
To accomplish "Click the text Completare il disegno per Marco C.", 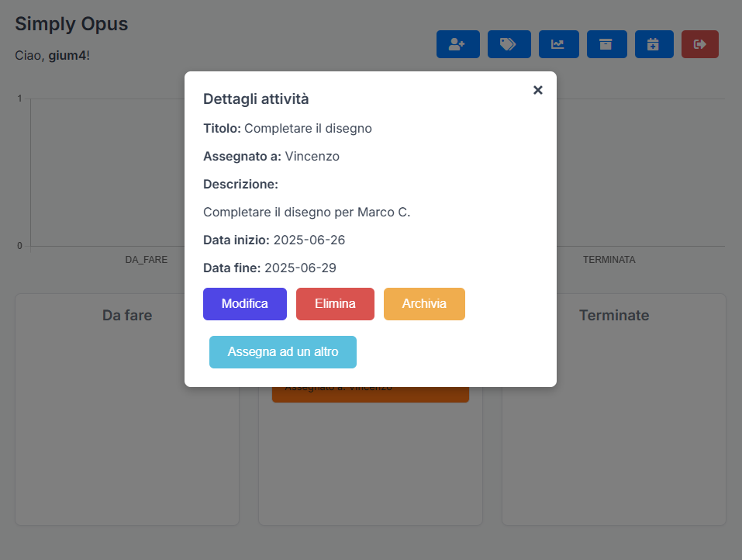I will click(306, 212).
